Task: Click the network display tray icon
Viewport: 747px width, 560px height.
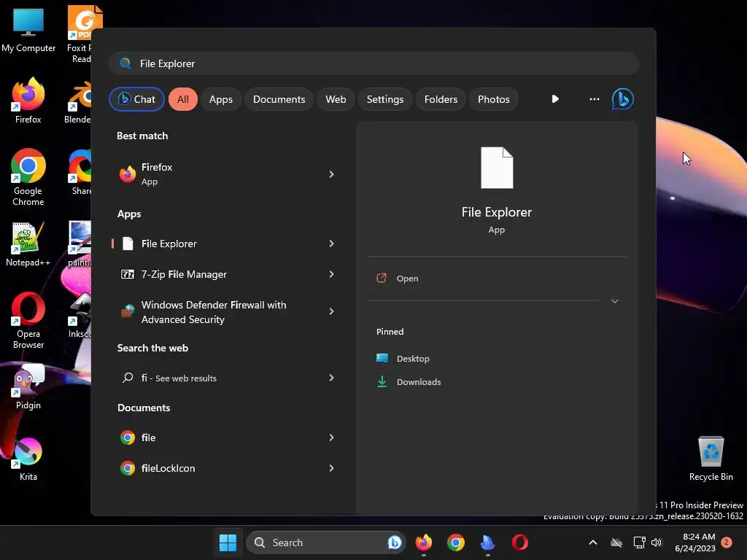Action: pos(639,542)
